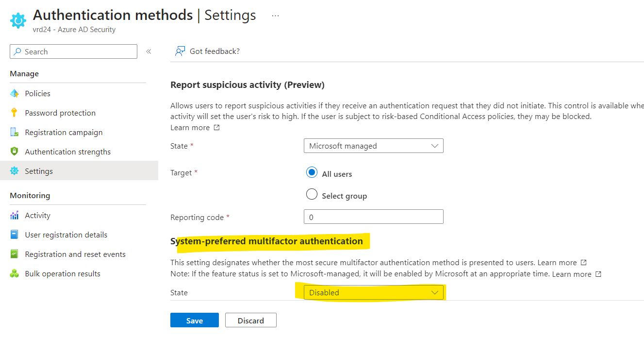Open Registration and reset events
This screenshot has height=338, width=644.
point(75,254)
